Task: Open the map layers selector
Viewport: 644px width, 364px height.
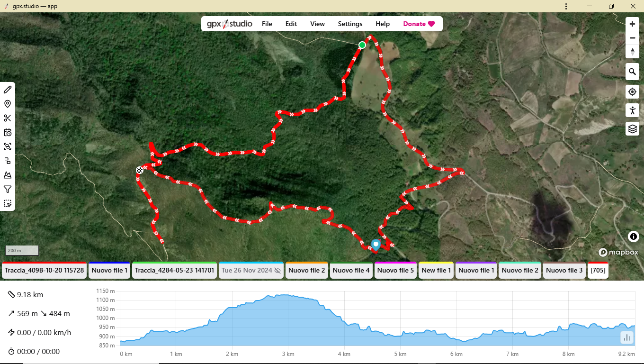Action: click(x=632, y=129)
